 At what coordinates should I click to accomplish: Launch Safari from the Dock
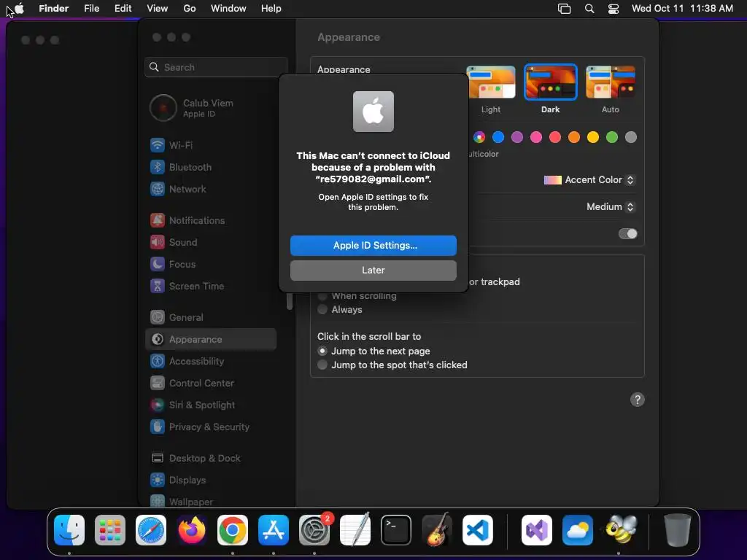pos(151,530)
